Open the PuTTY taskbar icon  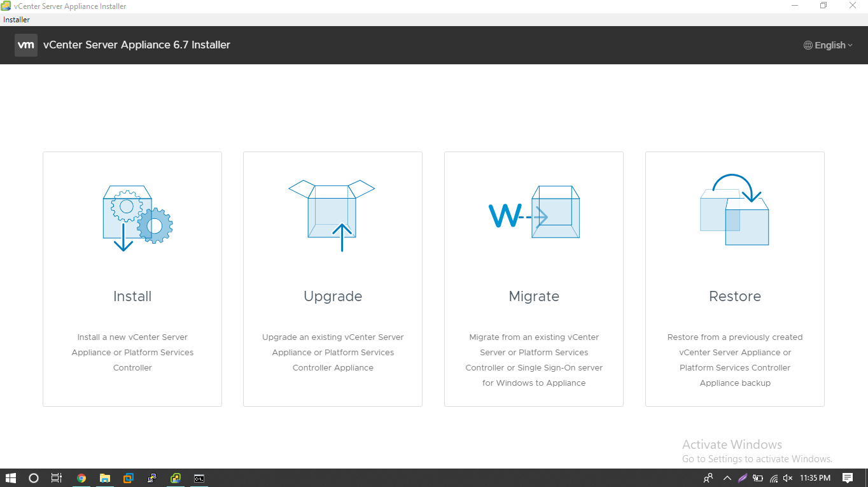click(x=152, y=478)
